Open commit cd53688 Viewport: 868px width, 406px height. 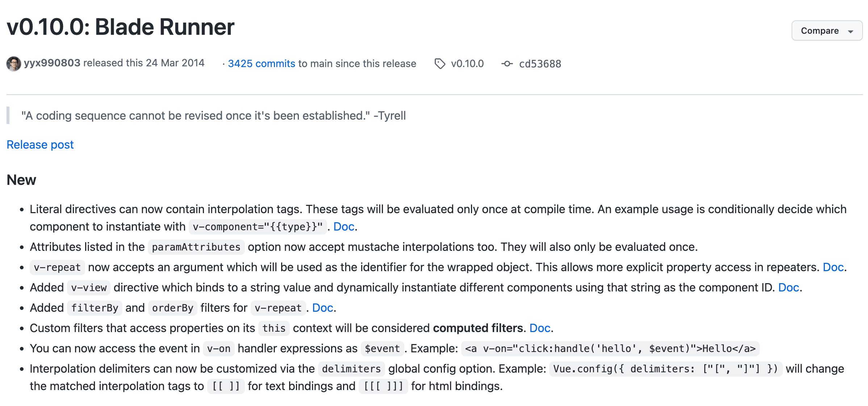[x=540, y=64]
